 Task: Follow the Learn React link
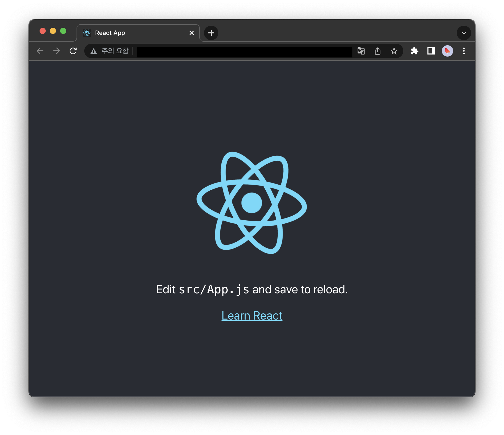(252, 316)
